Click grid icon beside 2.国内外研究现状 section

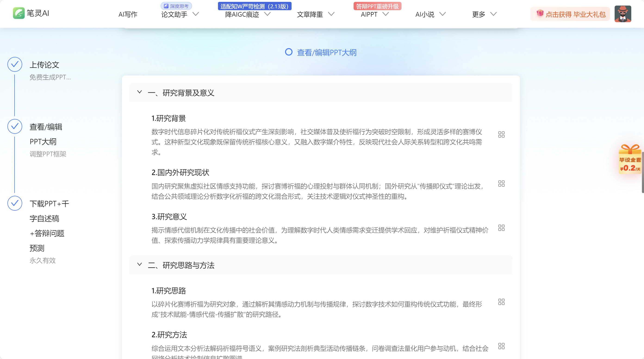(501, 184)
